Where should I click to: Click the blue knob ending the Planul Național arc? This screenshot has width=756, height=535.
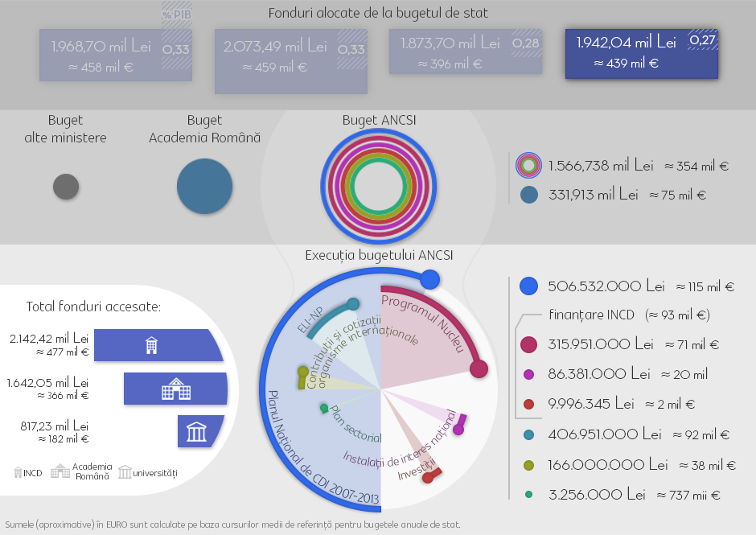(429, 279)
